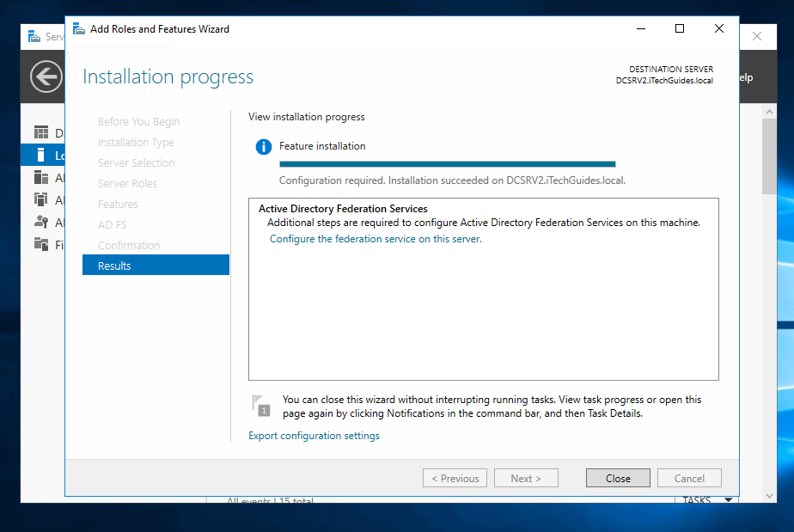Select the Before You Begin step
Image resolution: width=794 pixels, height=532 pixels.
pyautogui.click(x=138, y=121)
